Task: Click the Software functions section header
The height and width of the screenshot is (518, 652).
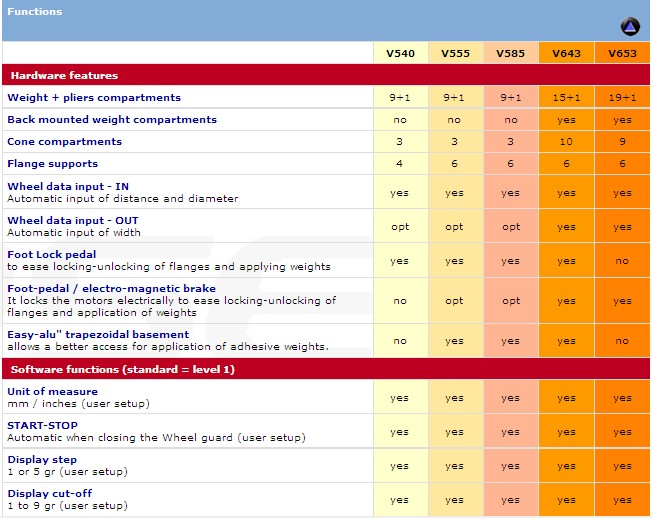Action: tap(125, 368)
